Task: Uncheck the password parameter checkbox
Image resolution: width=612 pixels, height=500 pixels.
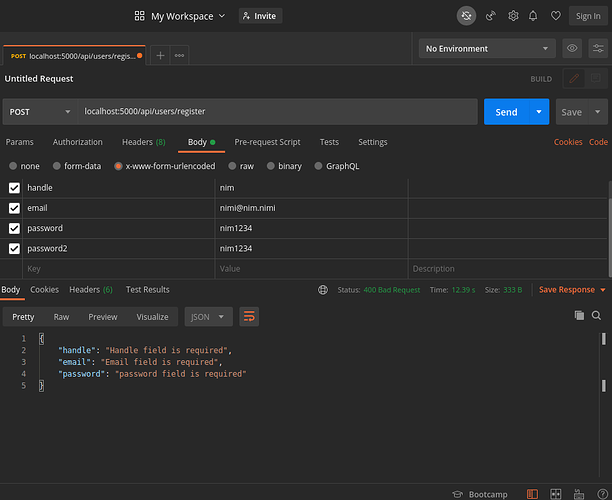Action: [14, 228]
